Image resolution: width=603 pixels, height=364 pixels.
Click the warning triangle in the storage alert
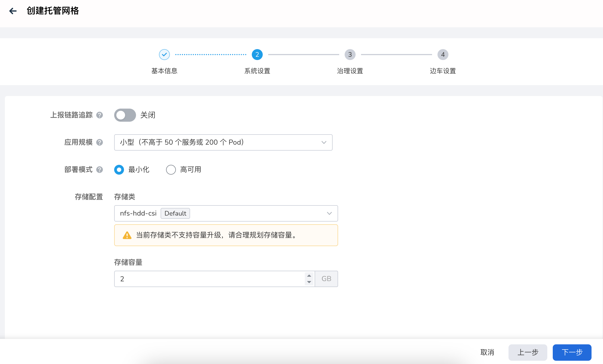[x=127, y=235]
